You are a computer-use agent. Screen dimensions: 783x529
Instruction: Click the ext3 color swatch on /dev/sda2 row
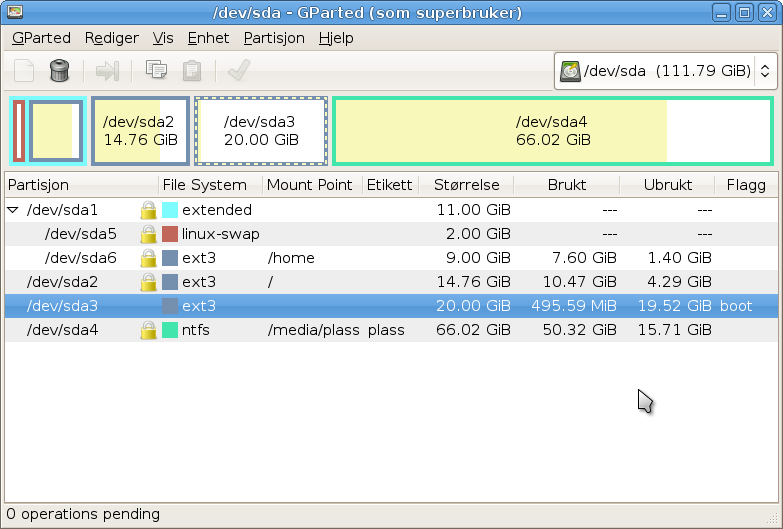coord(170,282)
